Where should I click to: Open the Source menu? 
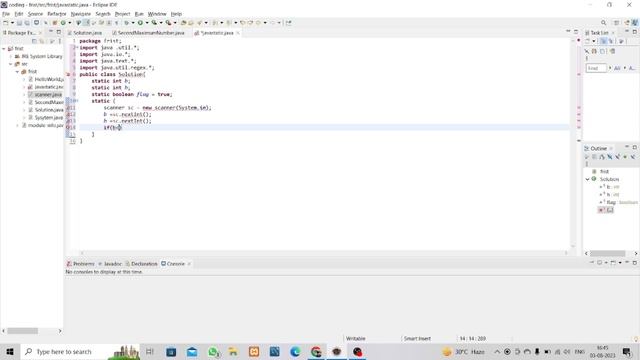(35, 14)
